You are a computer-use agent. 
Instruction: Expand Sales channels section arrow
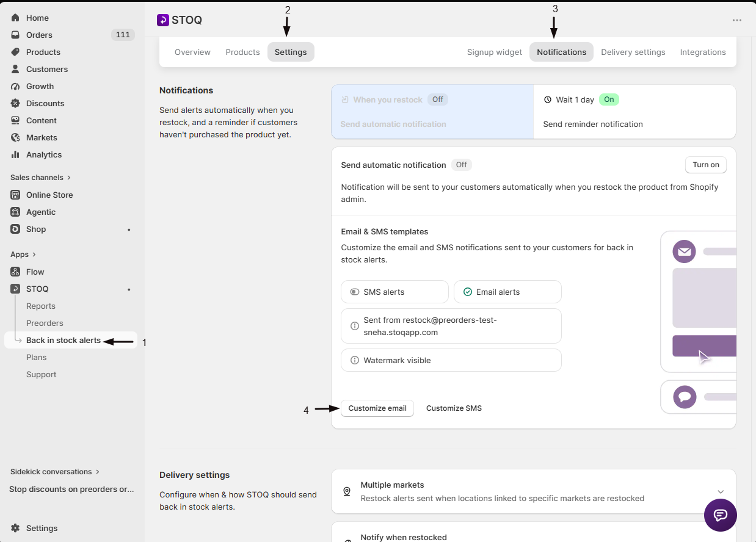(69, 178)
